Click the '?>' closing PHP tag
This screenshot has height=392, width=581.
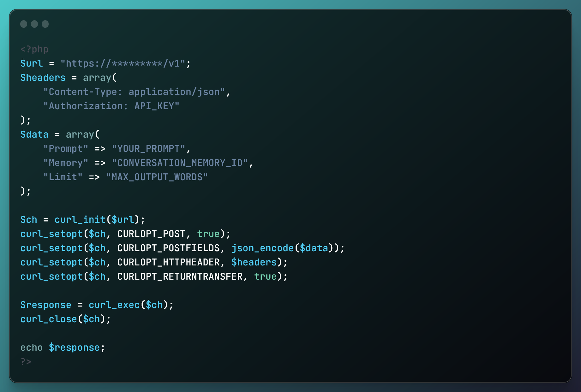pyautogui.click(x=26, y=362)
